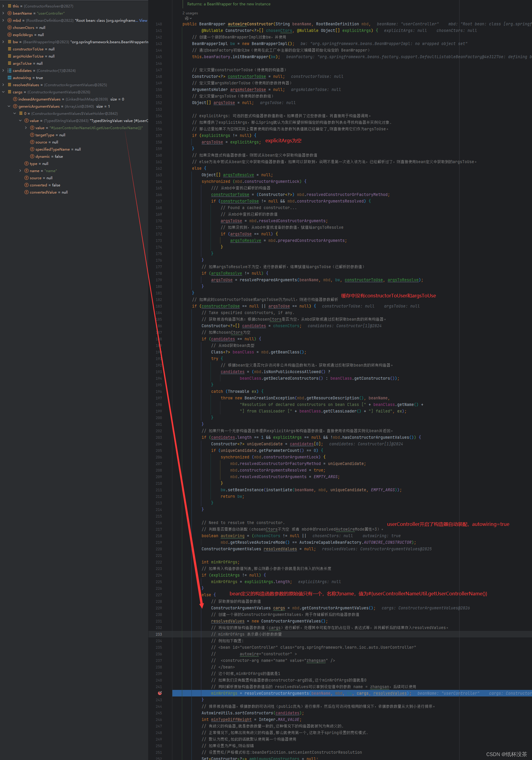The image size is (532, 760).
Task: Click the parameter icon next to mbd
Action: (x=10, y=21)
